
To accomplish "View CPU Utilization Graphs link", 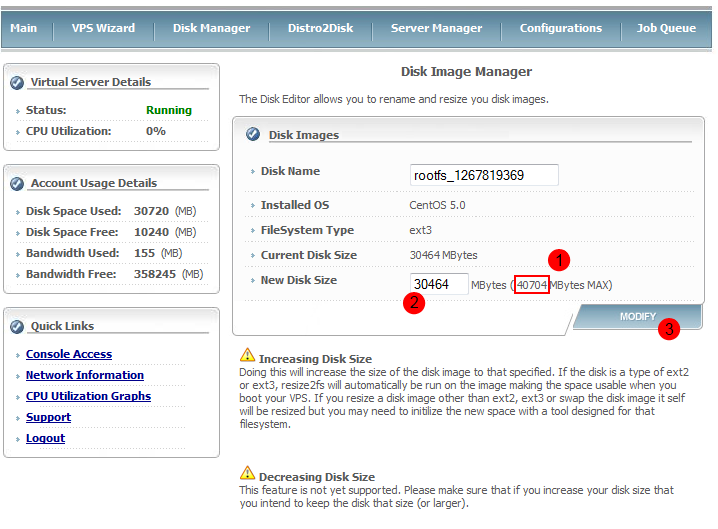I will (88, 396).
